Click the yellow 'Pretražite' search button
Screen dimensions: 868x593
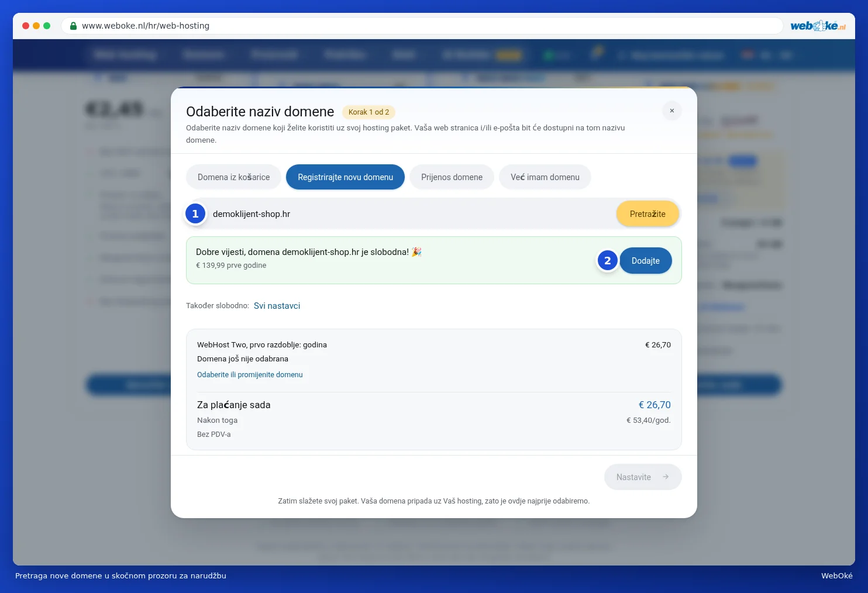[647, 214]
